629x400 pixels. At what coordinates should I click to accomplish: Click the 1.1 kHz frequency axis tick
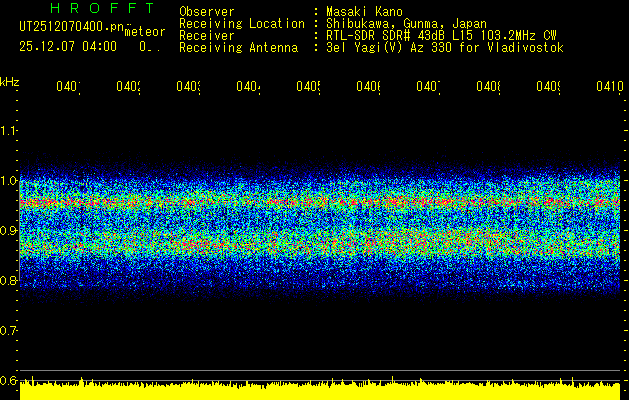[9, 130]
